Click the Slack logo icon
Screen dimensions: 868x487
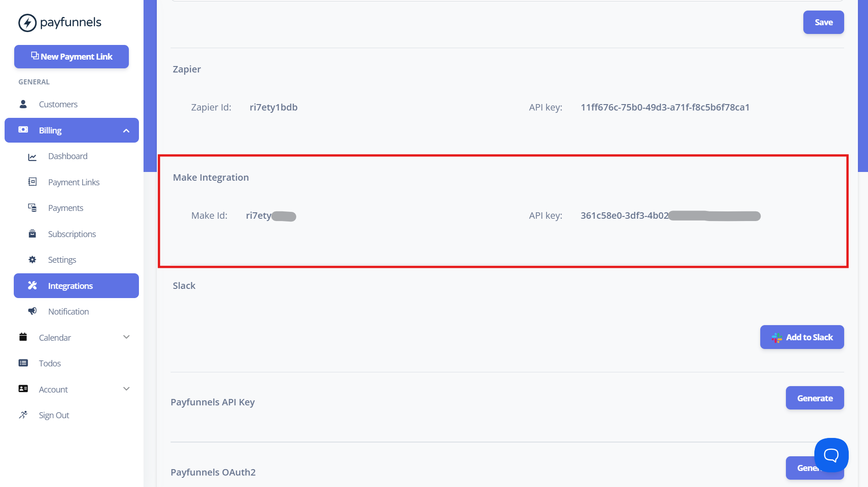777,338
